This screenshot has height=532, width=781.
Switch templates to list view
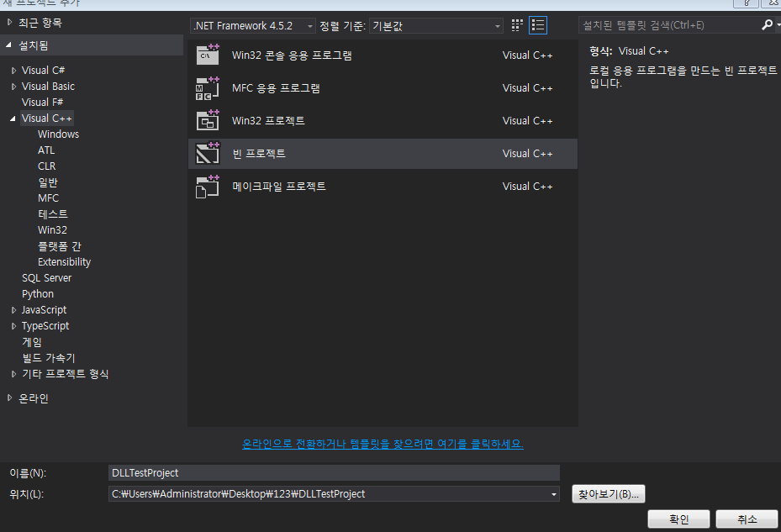pos(538,25)
